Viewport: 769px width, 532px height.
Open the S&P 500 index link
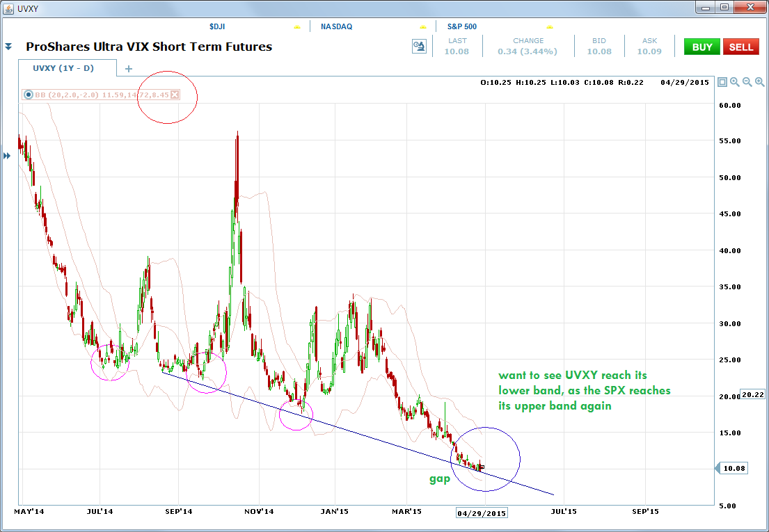click(x=462, y=27)
